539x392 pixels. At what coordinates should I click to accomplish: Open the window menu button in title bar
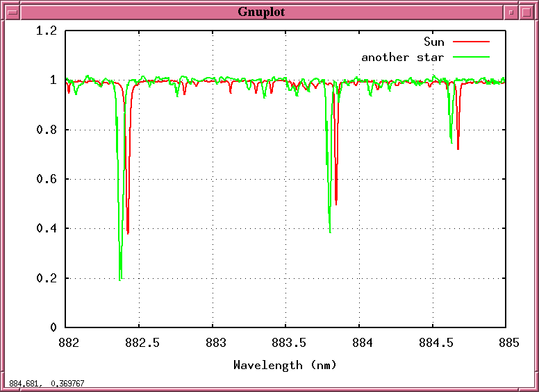pos(11,12)
